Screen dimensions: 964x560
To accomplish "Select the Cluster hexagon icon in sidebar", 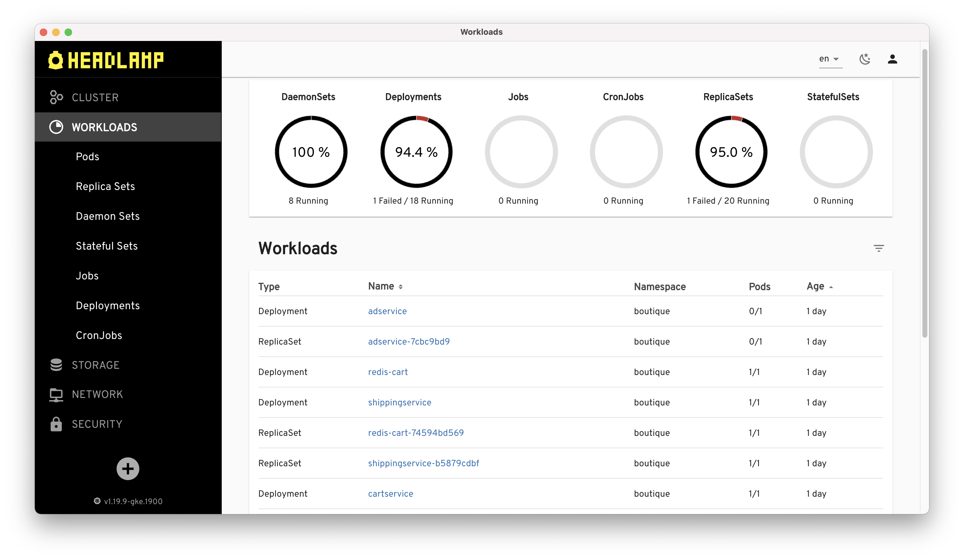I will point(57,97).
